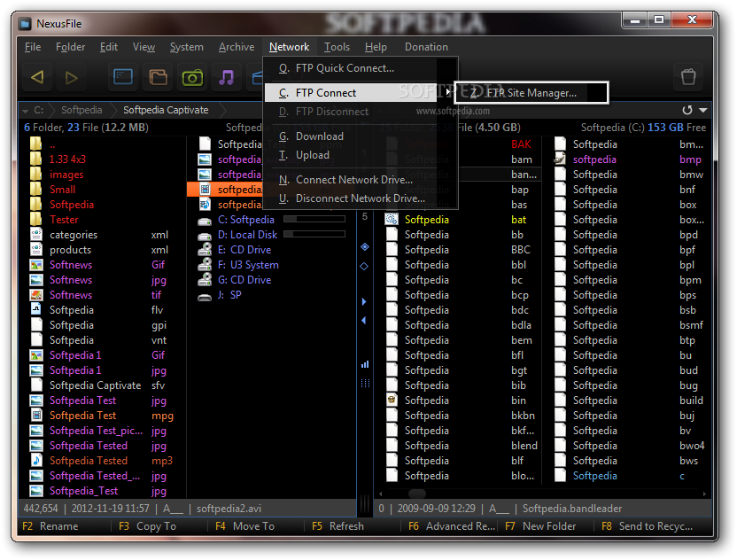The width and height of the screenshot is (737, 560).
Task: Click F5 Refresh function button
Action: click(337, 526)
